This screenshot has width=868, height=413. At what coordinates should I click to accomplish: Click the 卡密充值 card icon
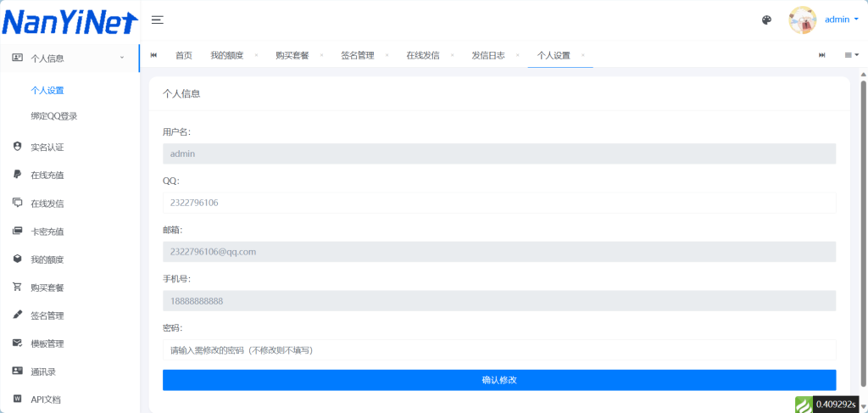click(17, 231)
